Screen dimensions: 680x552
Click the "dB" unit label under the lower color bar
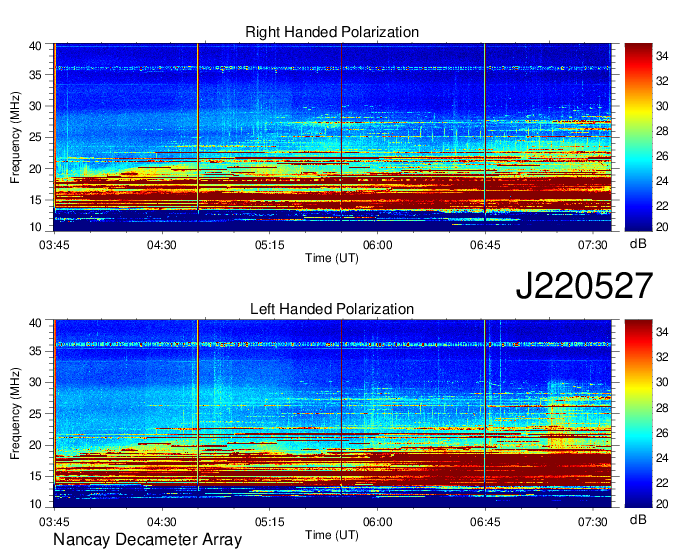[638, 519]
